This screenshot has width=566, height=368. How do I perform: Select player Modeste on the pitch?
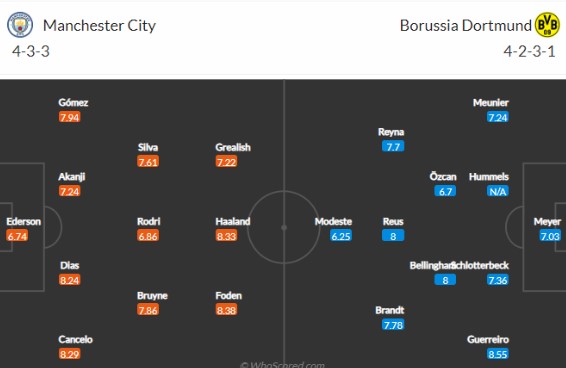tap(333, 221)
